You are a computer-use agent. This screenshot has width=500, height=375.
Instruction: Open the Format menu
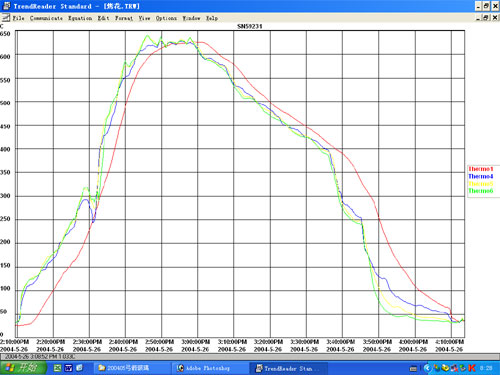point(124,18)
